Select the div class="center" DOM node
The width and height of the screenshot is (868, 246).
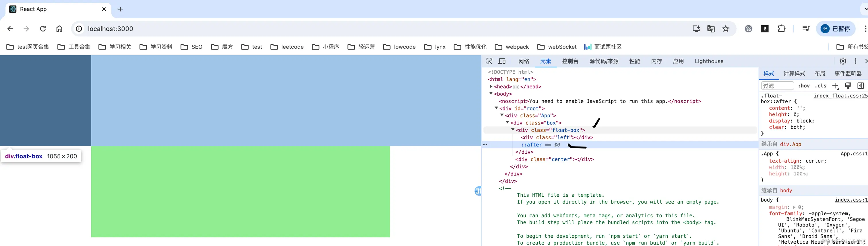(555, 159)
